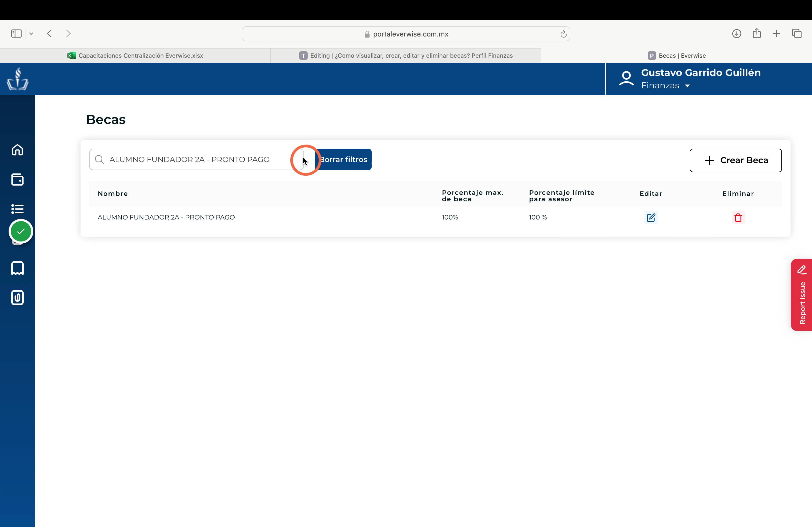Click the green checkmark circle in sidebar
The image size is (812, 527).
21,232
